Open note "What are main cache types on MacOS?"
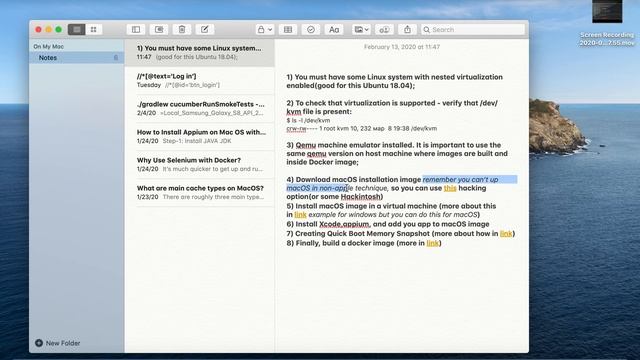640x360 pixels. 200,192
